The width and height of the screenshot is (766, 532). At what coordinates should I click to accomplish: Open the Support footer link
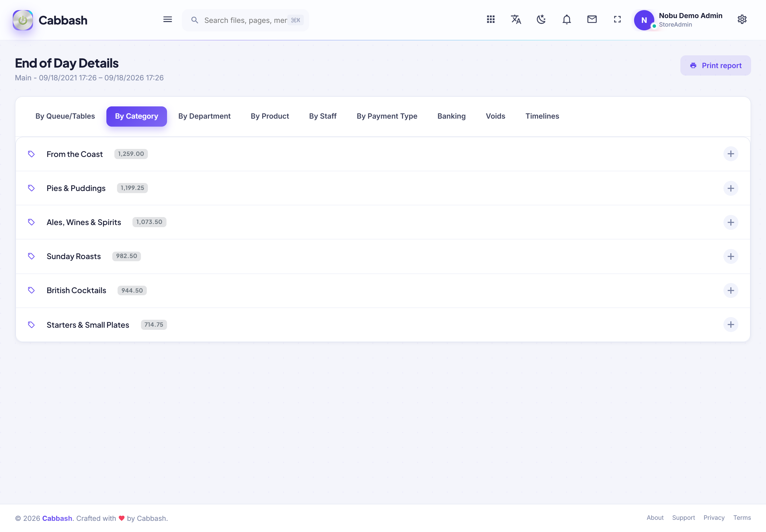tap(683, 518)
